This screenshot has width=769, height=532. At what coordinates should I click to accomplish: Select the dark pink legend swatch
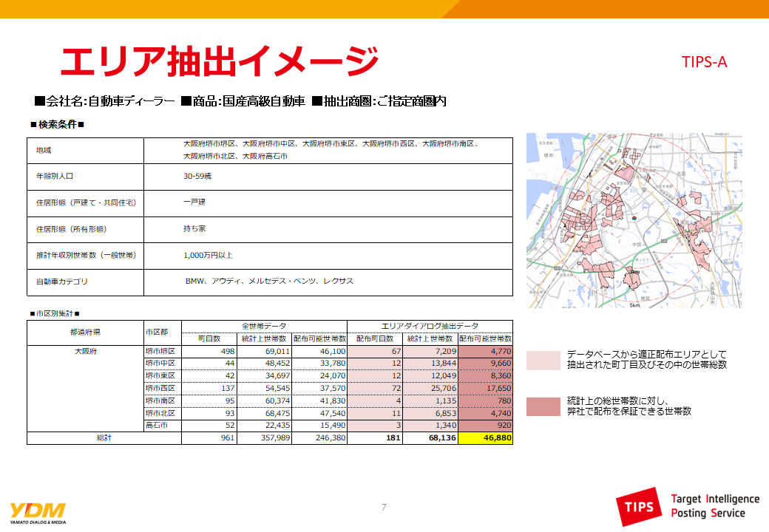(x=543, y=406)
